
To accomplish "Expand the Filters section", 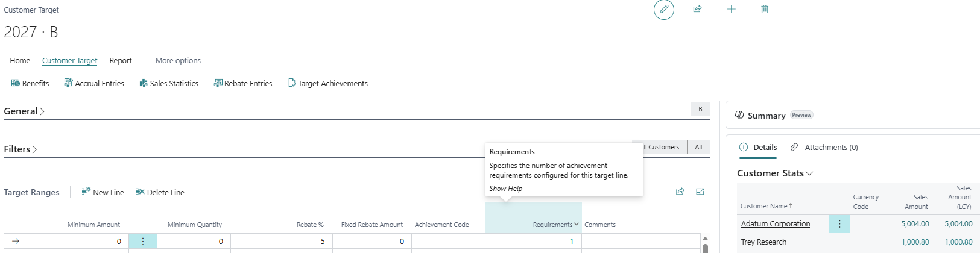I will tap(21, 149).
